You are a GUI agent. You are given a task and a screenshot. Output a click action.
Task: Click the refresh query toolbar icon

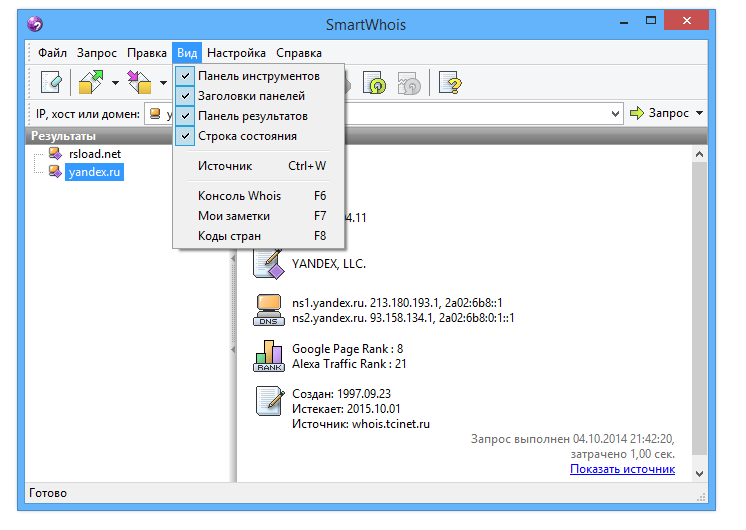click(374, 83)
